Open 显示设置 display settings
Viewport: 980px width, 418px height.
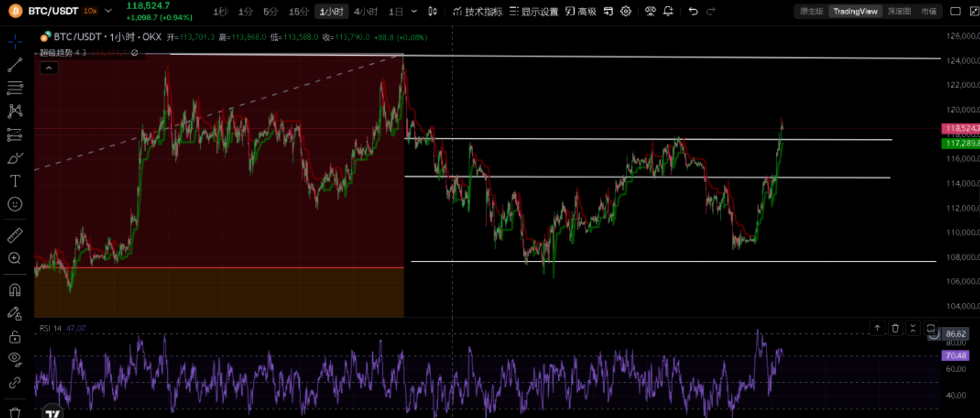point(534,12)
